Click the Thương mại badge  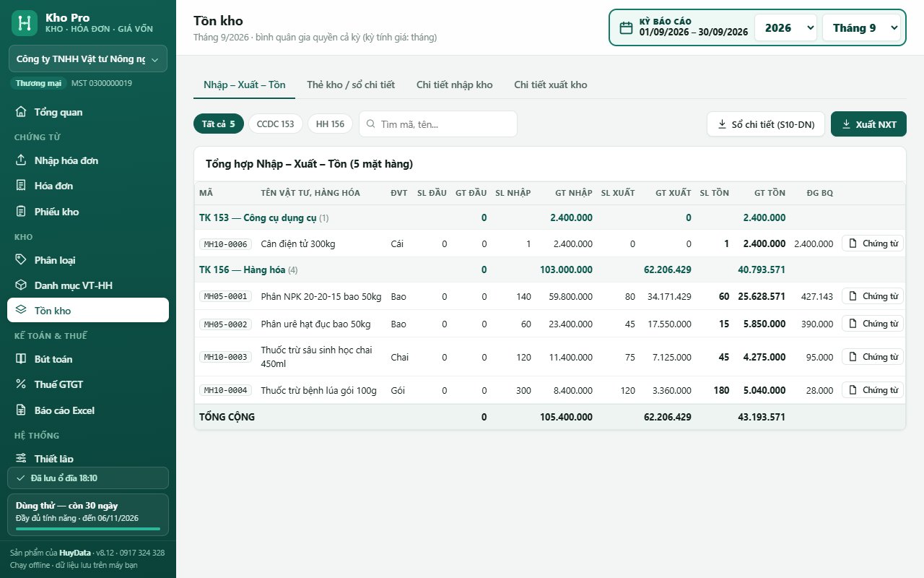(x=38, y=83)
